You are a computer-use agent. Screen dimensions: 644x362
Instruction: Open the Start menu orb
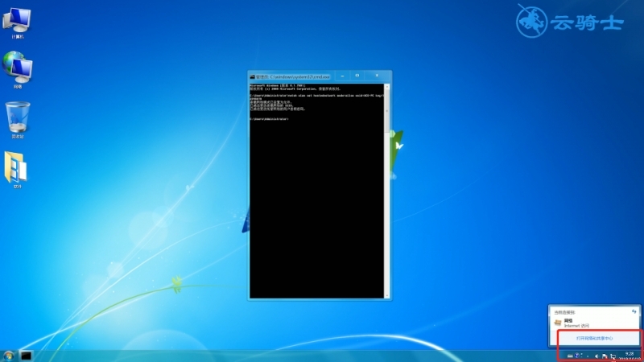coord(8,356)
